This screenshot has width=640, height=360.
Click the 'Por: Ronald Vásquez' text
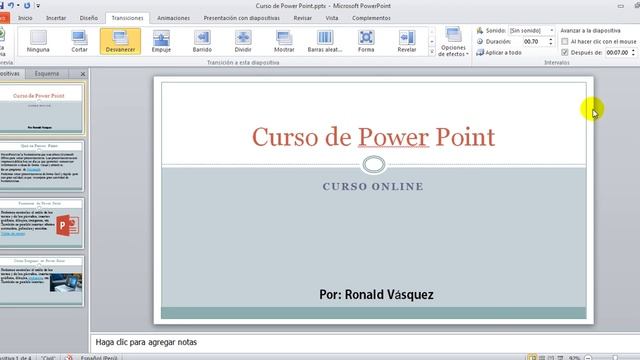[x=376, y=294]
